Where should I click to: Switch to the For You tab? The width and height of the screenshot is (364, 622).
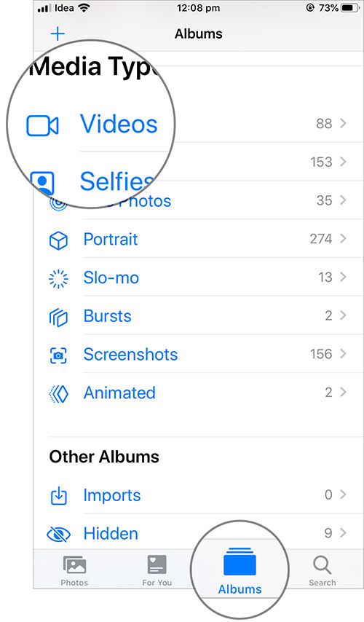coord(157,571)
